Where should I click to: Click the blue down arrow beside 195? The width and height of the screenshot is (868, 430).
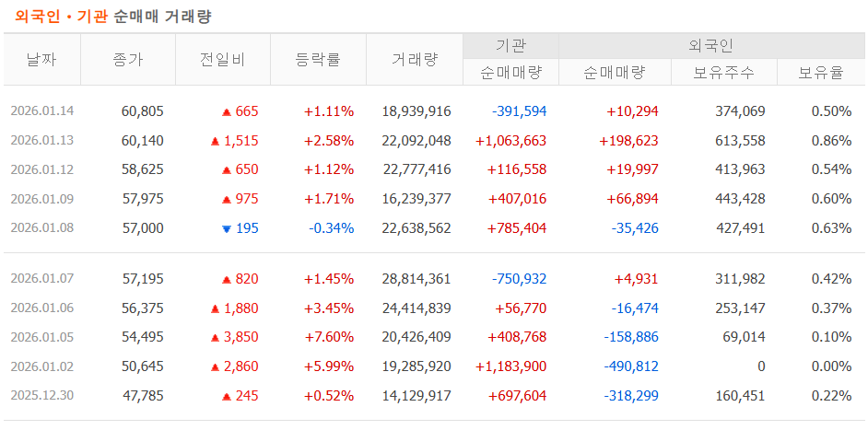(x=226, y=228)
